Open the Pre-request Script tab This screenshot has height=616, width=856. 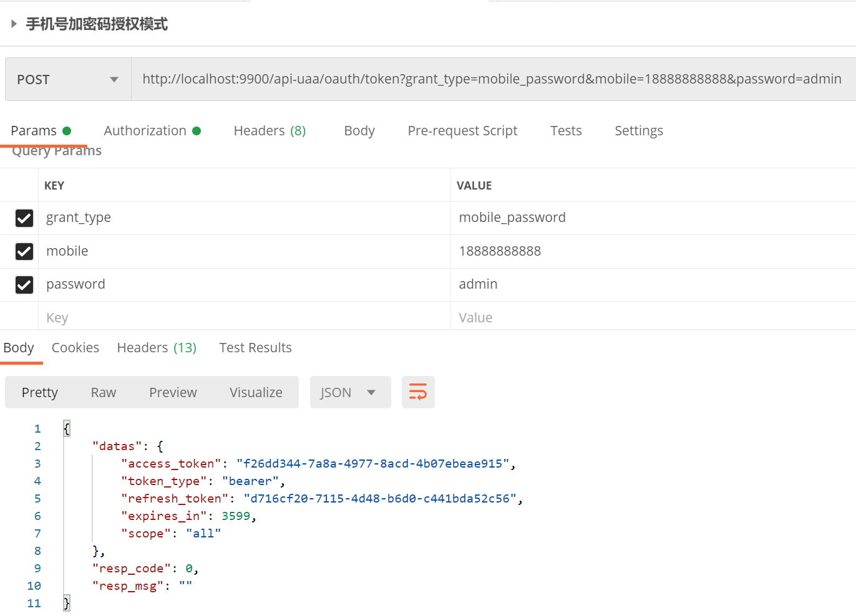coord(462,131)
